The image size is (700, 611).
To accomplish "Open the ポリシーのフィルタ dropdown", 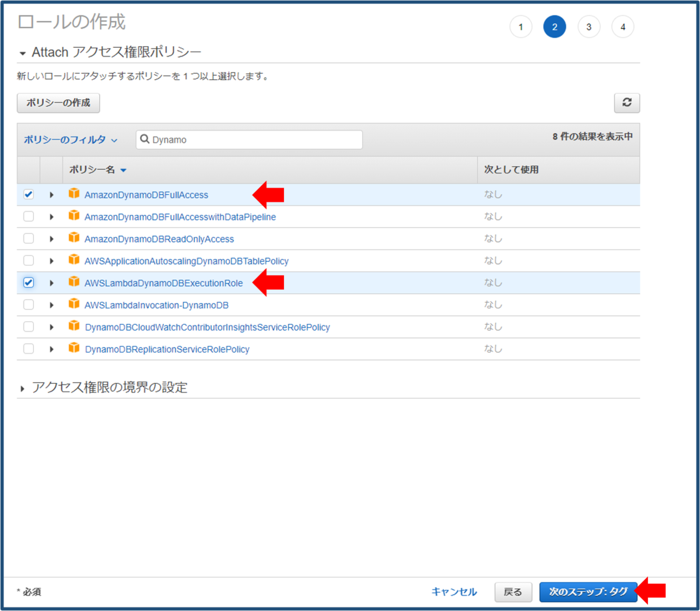I will tap(71, 140).
